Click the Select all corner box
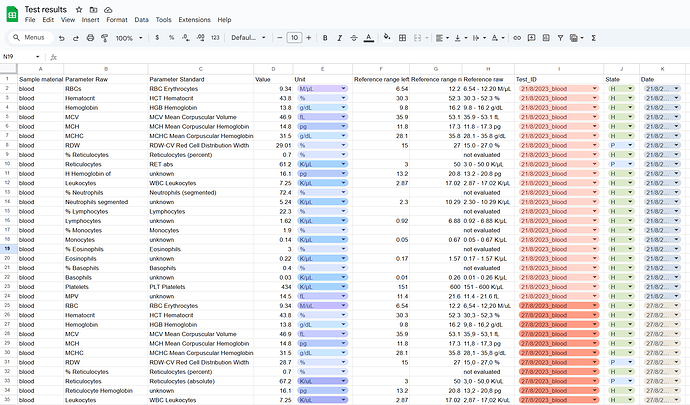The image size is (690, 405). coord(8,69)
